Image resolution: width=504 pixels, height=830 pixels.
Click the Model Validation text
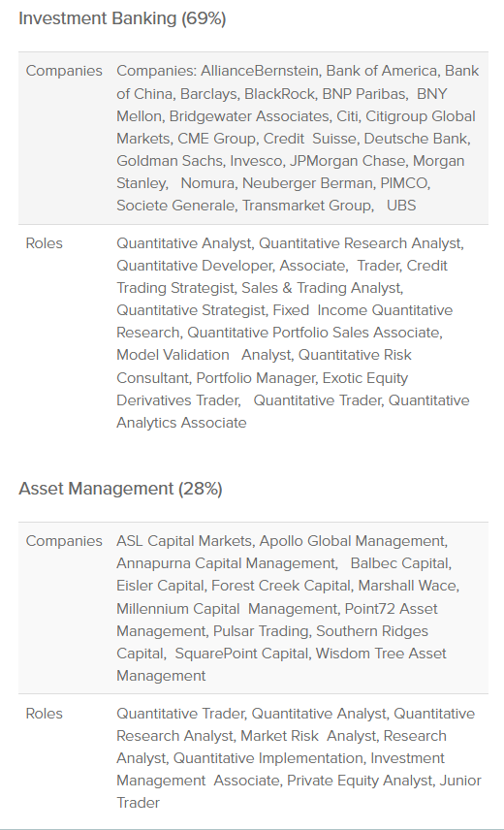coord(173,355)
